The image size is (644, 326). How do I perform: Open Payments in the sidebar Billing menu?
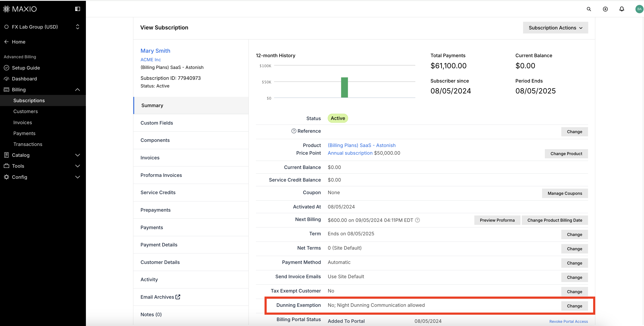pyautogui.click(x=24, y=133)
